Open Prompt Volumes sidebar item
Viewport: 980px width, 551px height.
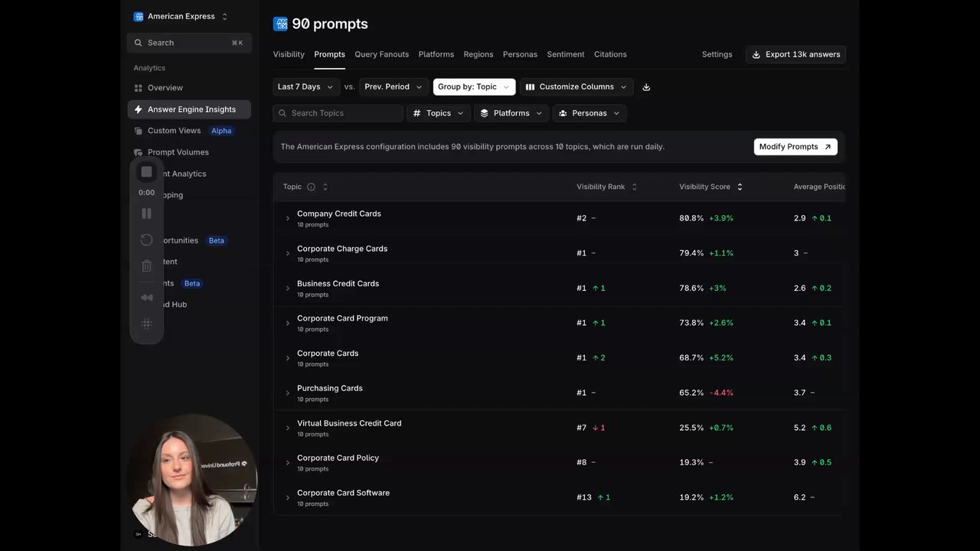click(189, 152)
